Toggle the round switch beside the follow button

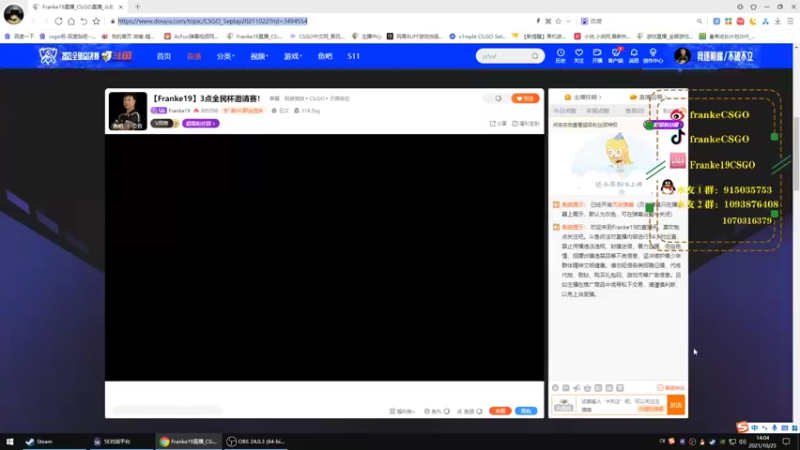[x=497, y=98]
